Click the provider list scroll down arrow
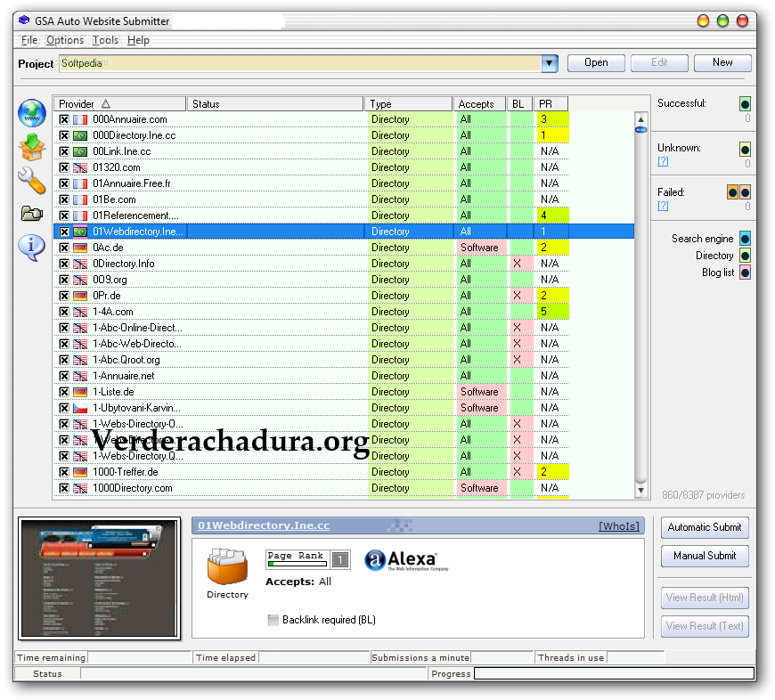Viewport: 775px width, 700px height. tap(640, 491)
